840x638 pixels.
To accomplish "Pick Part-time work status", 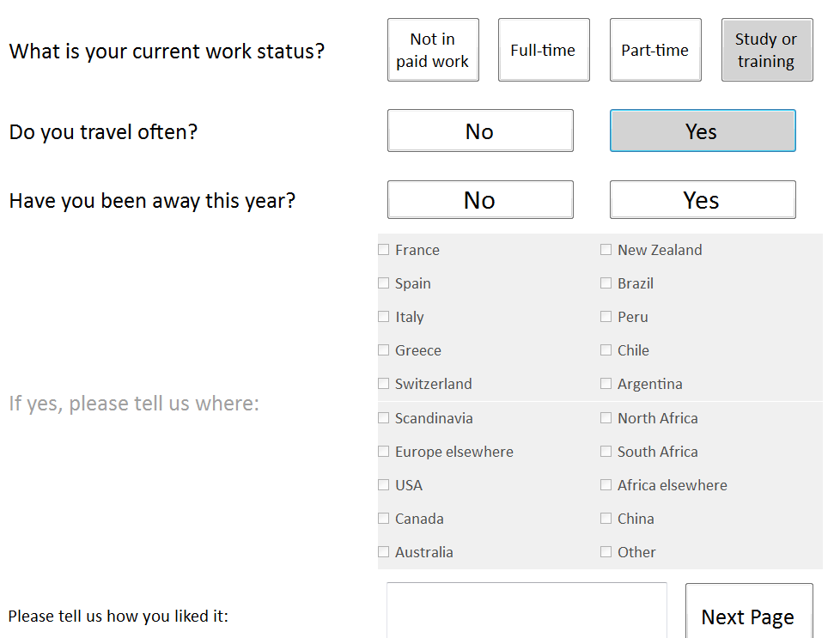I will click(655, 51).
